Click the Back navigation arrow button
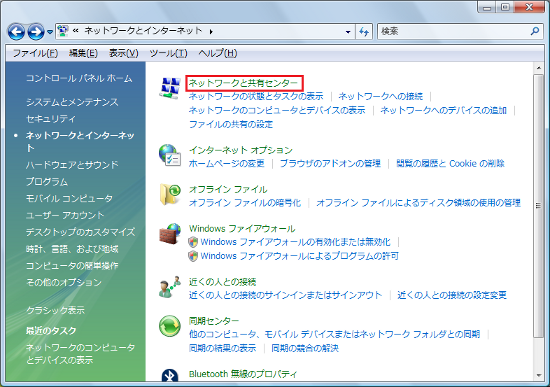 [x=16, y=32]
